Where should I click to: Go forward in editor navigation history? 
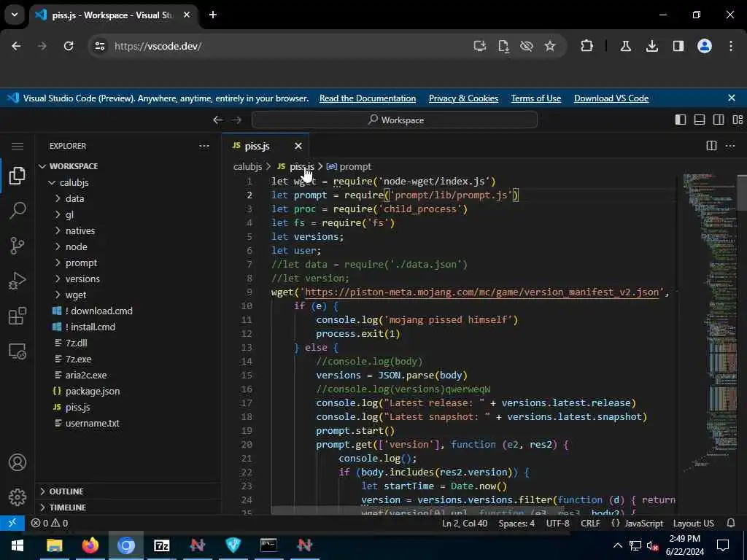point(236,120)
